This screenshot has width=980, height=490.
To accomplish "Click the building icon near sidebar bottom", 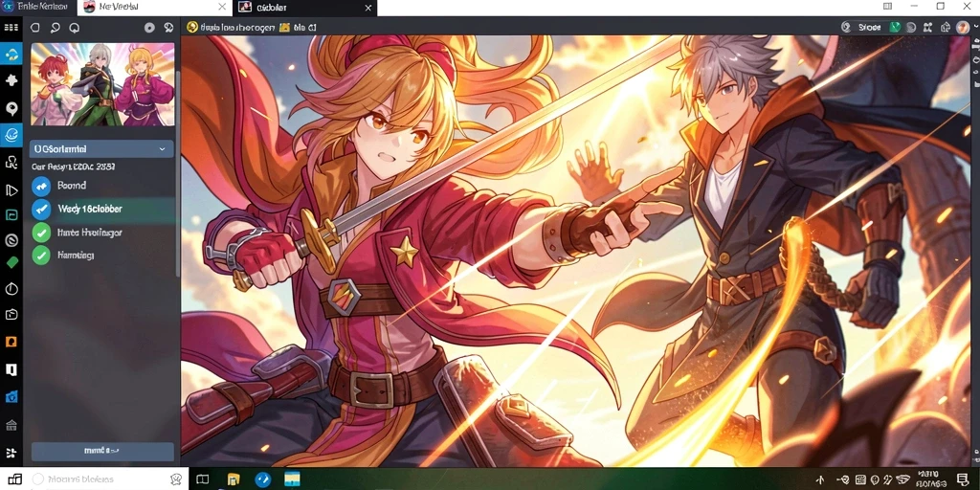I will click(11, 425).
